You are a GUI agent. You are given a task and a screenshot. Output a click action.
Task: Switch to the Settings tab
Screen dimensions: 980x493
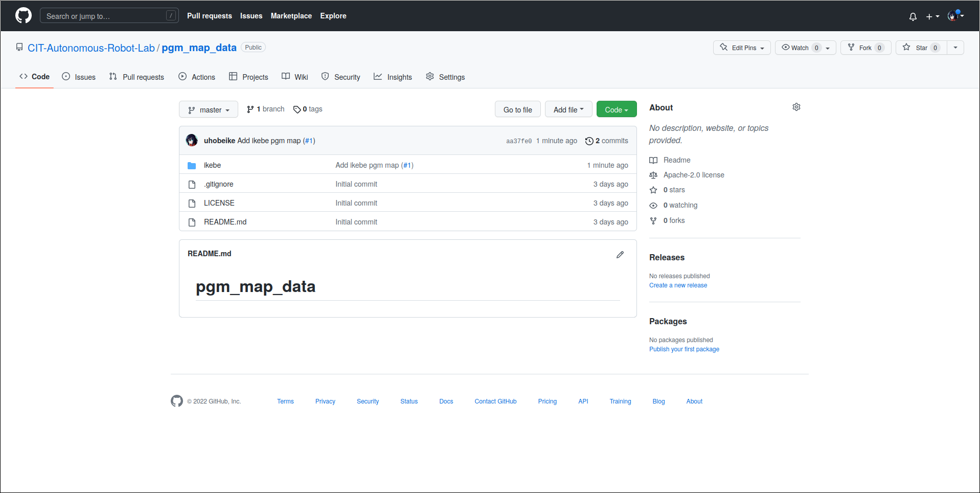pyautogui.click(x=445, y=77)
